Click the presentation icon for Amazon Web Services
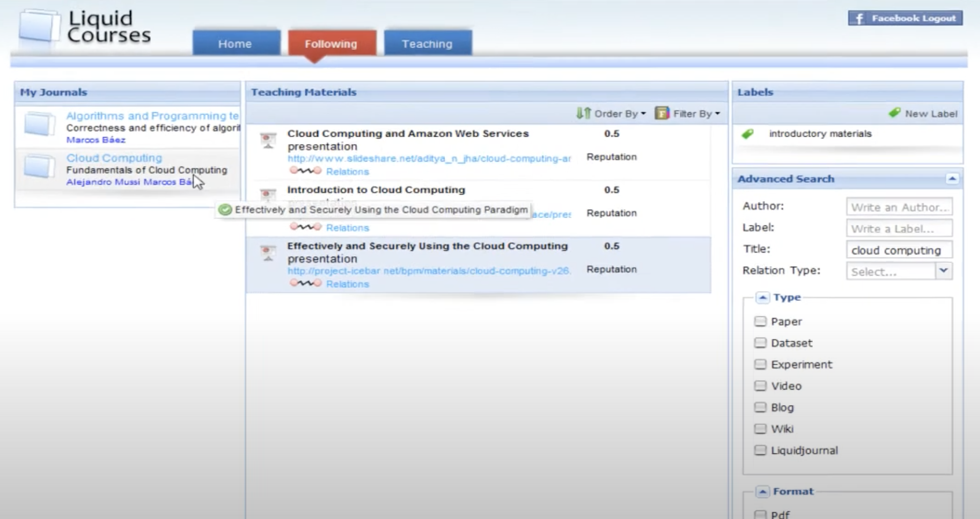The height and width of the screenshot is (519, 980). click(x=268, y=140)
